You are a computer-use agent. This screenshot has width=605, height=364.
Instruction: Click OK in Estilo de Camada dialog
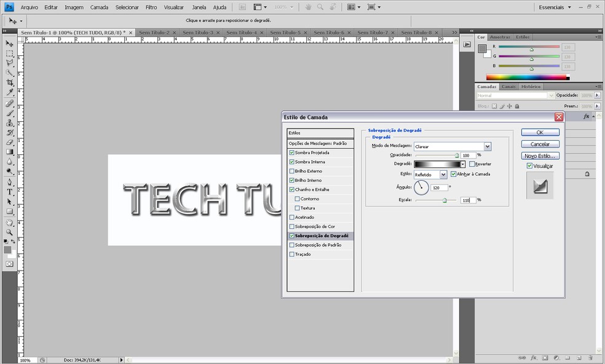[540, 132]
